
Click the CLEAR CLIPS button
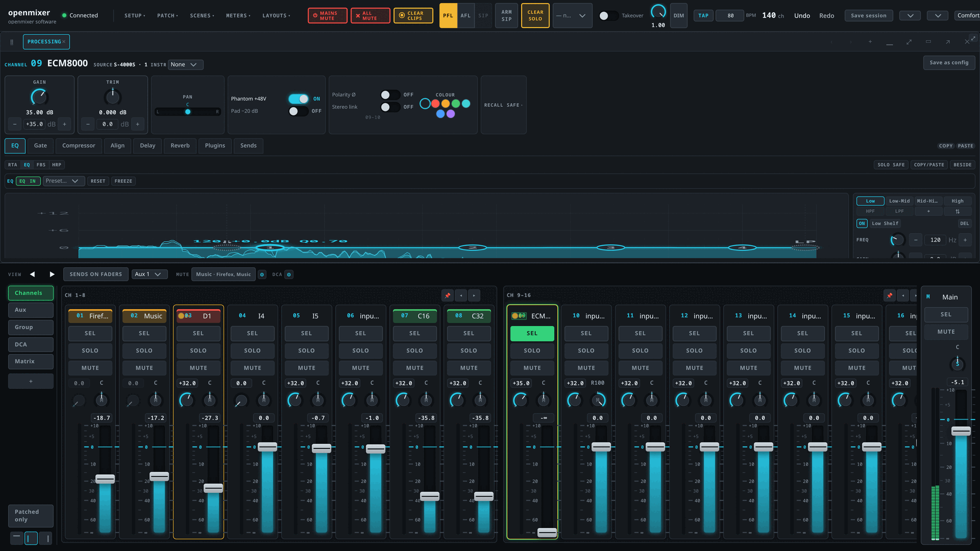tap(413, 16)
